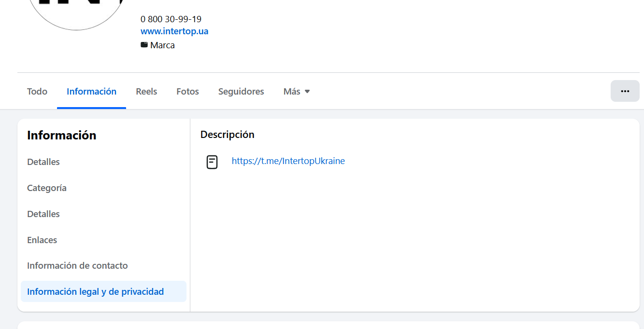
Task: Select Categoría in the Información sidebar
Action: click(x=103, y=188)
